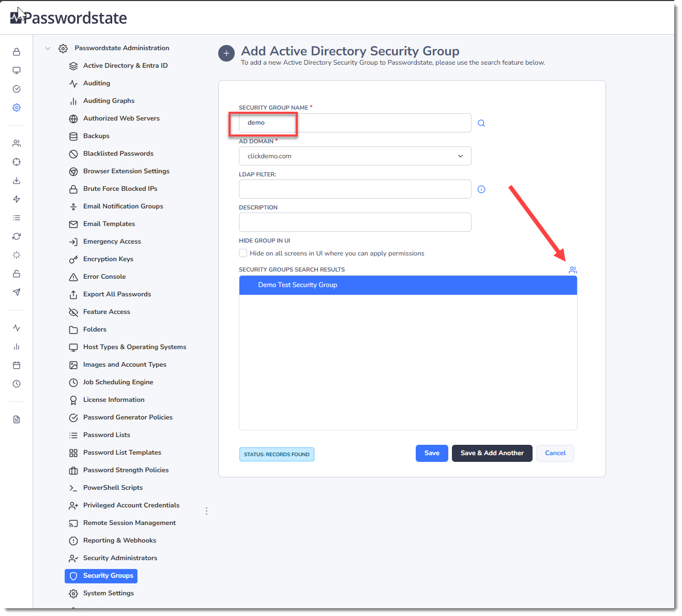The height and width of the screenshot is (616, 682).
Task: Open the paper plane icon in the left rail
Action: tap(17, 292)
